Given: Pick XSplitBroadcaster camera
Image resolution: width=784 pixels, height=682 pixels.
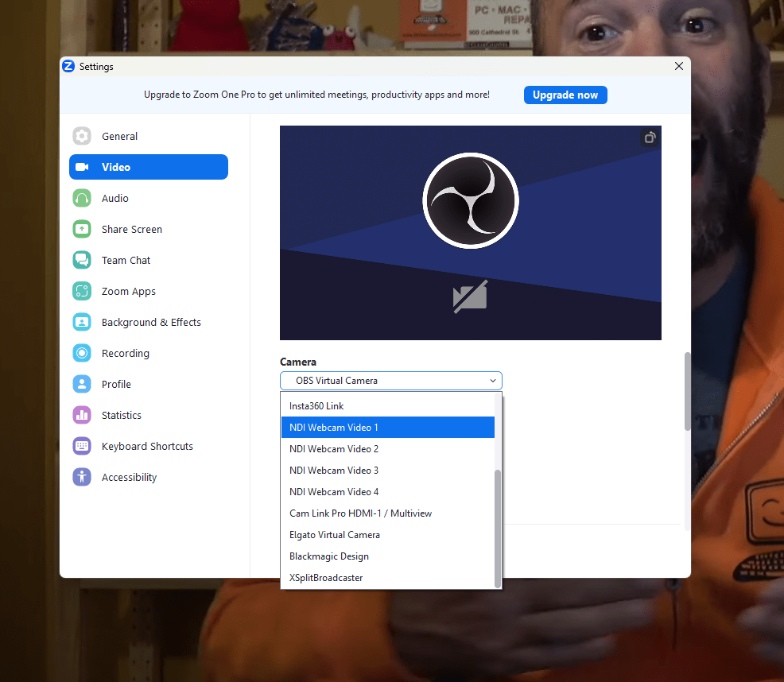Looking at the screenshot, I should (387, 578).
